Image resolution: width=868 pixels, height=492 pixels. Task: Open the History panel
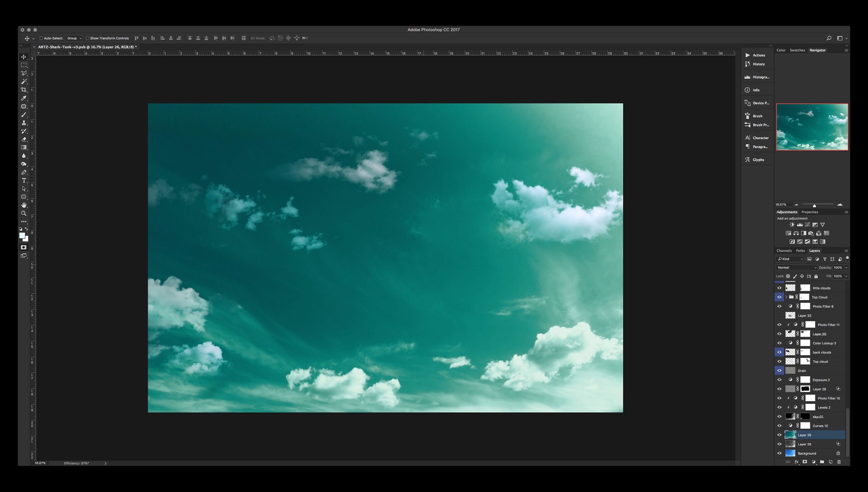758,64
